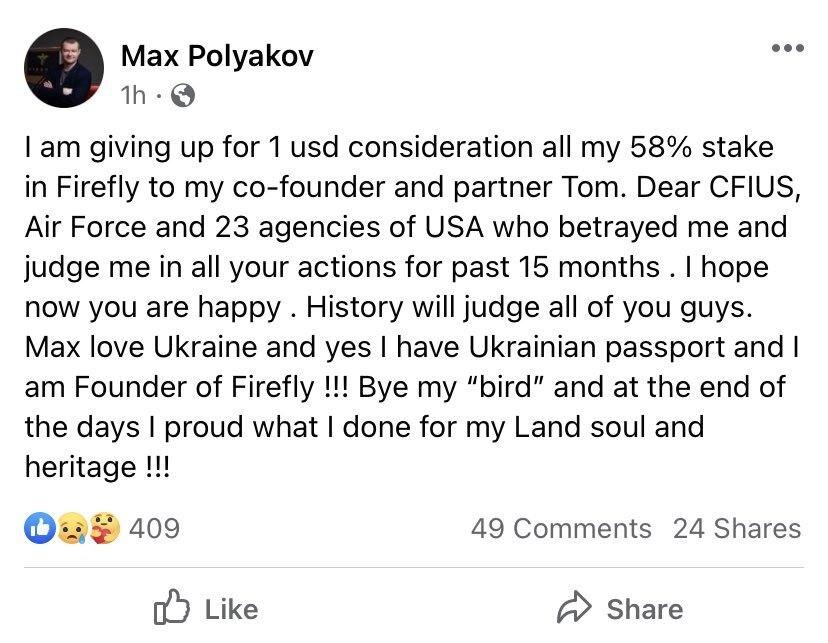This screenshot has width=828, height=643.
Task: Open the 24 Shares link
Action: coord(737,528)
